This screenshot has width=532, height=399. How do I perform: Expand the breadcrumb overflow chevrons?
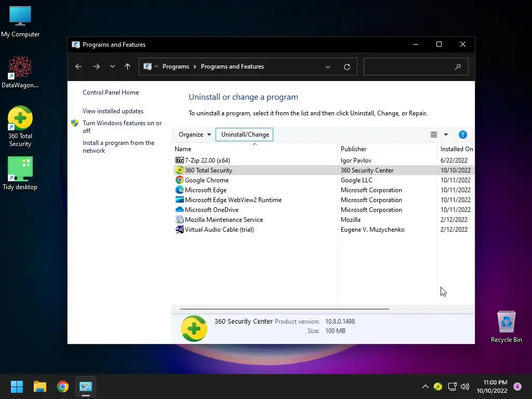click(x=156, y=66)
